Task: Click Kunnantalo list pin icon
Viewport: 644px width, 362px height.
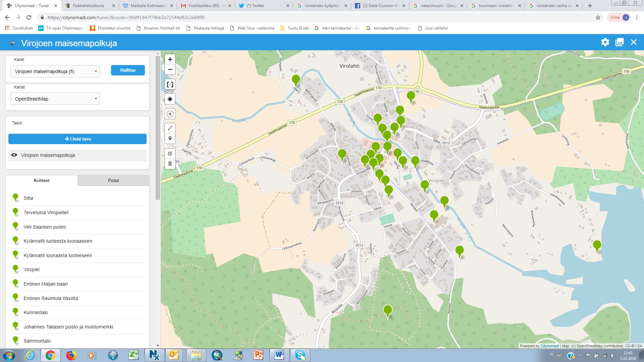Action: click(15, 312)
